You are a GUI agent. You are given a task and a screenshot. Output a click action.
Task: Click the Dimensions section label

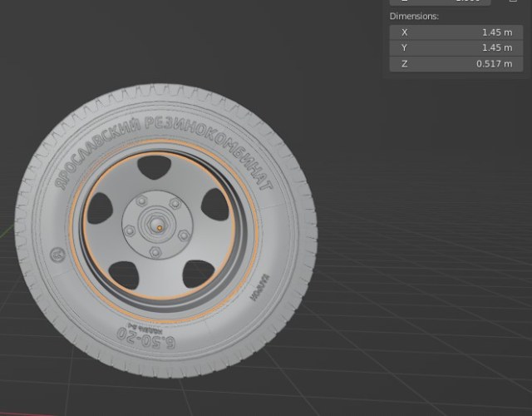(415, 16)
